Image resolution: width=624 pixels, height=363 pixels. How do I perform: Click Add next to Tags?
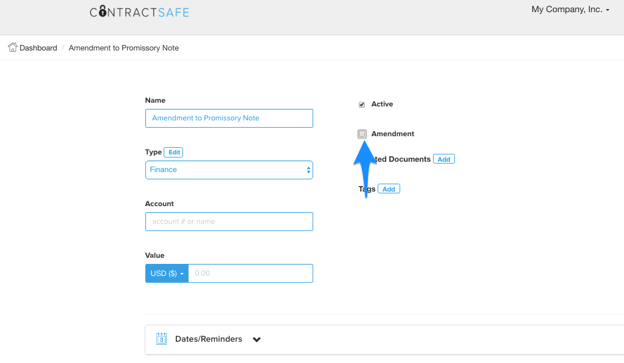(389, 189)
